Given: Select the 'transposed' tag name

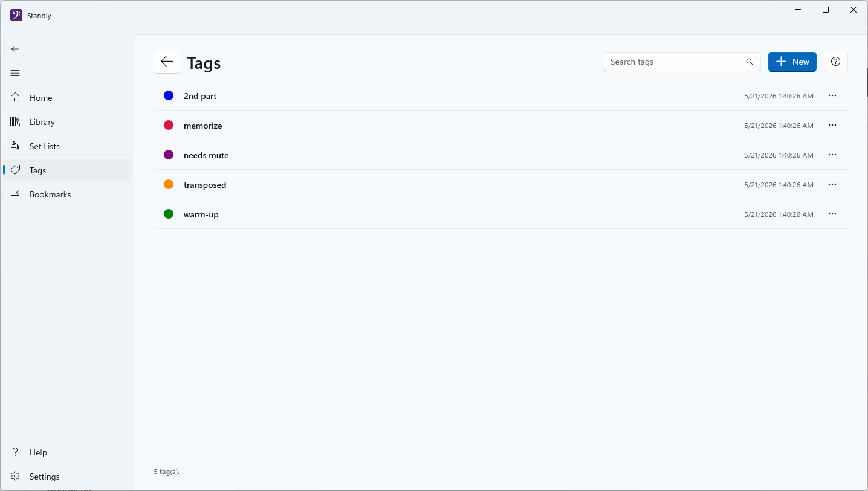Looking at the screenshot, I should pos(205,185).
